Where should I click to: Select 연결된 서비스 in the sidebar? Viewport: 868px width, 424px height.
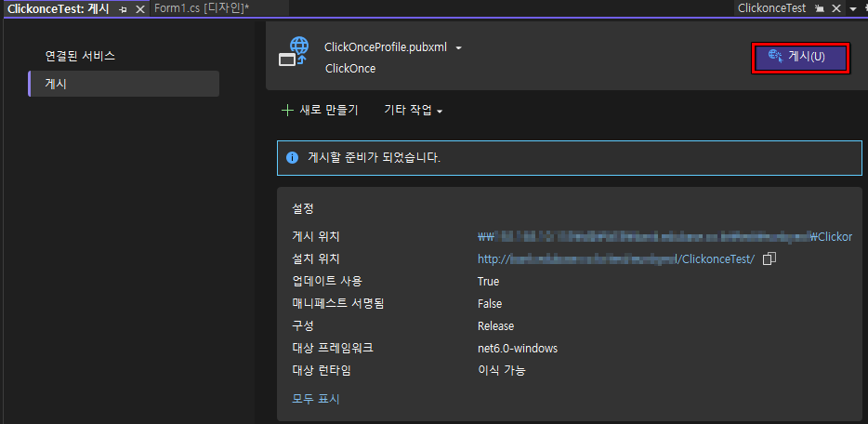(80, 56)
